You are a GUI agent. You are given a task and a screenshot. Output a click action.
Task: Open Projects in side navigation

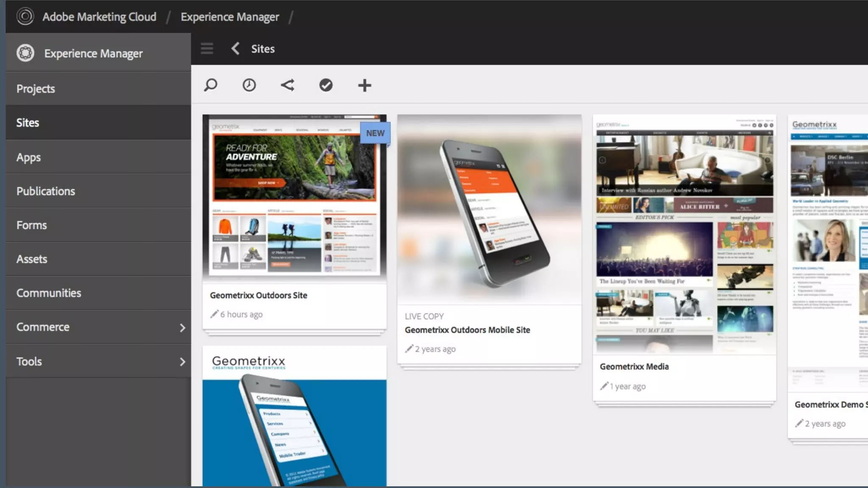coord(36,89)
